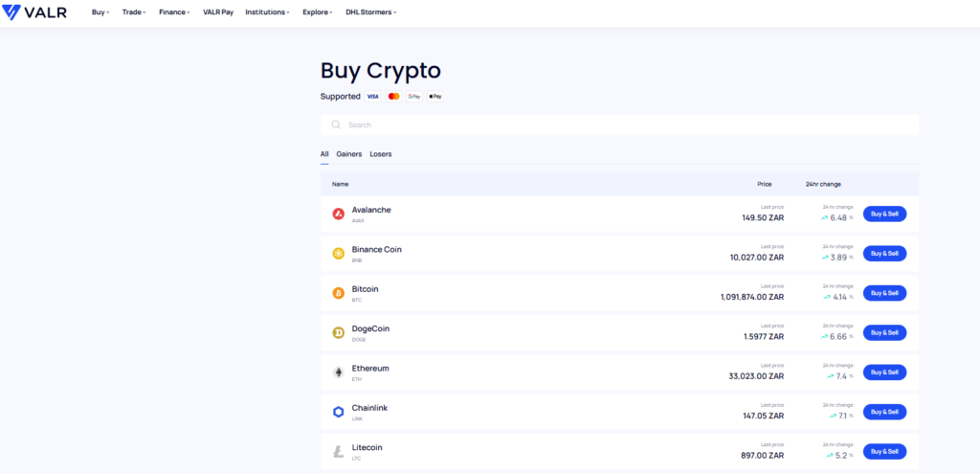Click the 1.5977 ZAR price
Screen dimensions: 980x474
[764, 337]
